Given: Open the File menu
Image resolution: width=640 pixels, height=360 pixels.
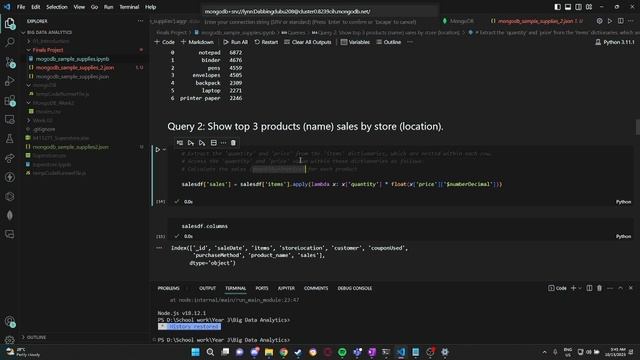Looking at the screenshot, I should point(21,7).
